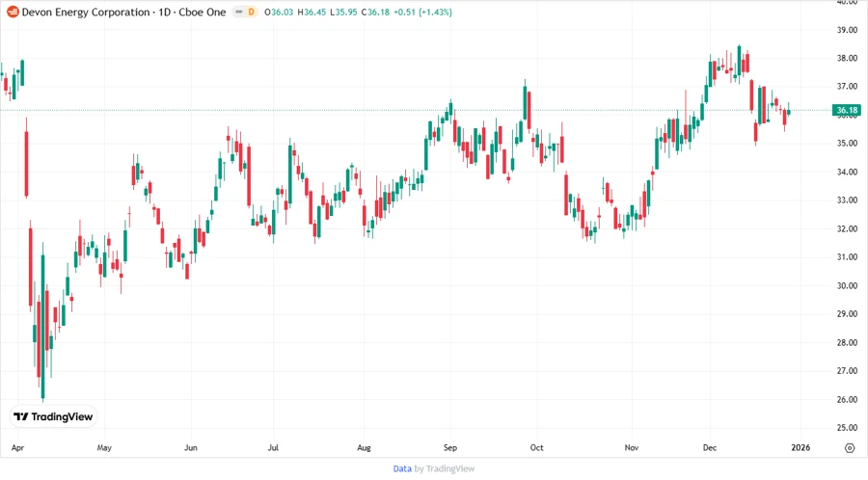Follow the blue Data link
The height and width of the screenshot is (480, 868).
(402, 469)
